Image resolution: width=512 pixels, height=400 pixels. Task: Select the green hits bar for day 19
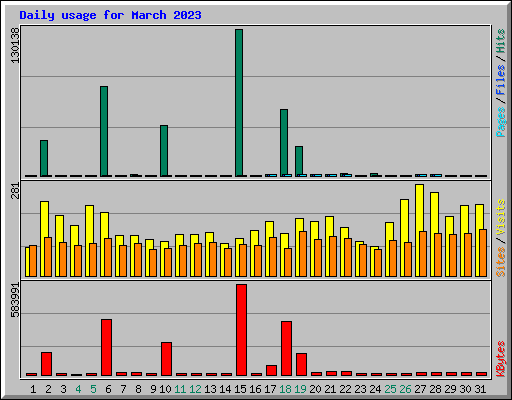coord(299,161)
